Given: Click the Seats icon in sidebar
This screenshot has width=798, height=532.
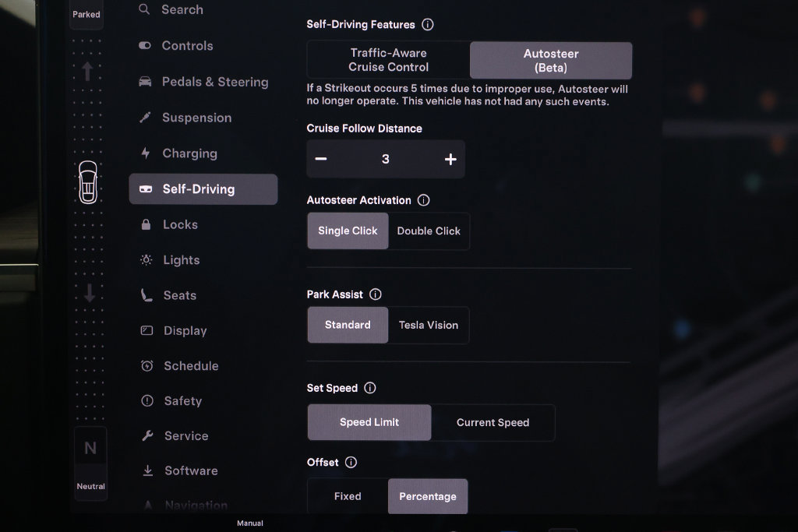Looking at the screenshot, I should point(147,295).
